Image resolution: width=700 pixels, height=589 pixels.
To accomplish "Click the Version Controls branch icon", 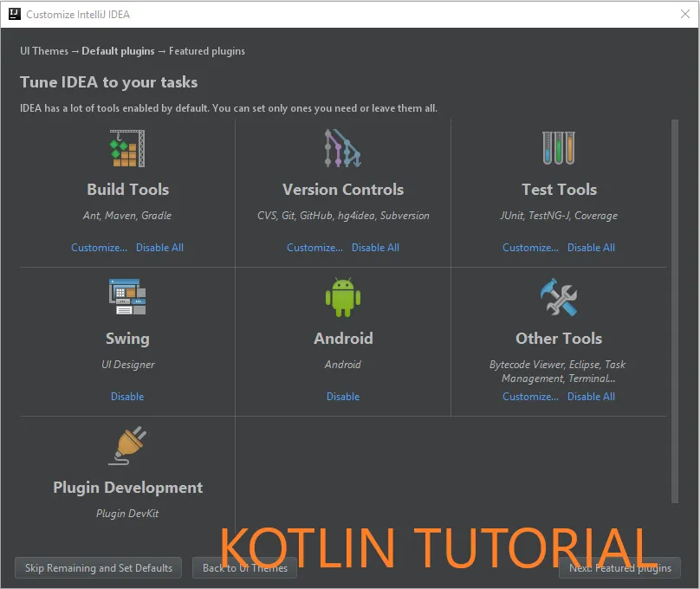I will (343, 148).
